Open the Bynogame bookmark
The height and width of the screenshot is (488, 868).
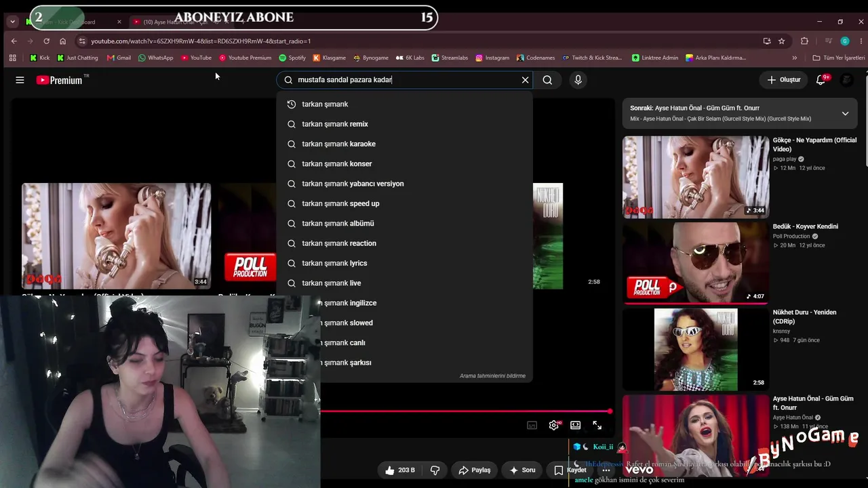click(370, 58)
